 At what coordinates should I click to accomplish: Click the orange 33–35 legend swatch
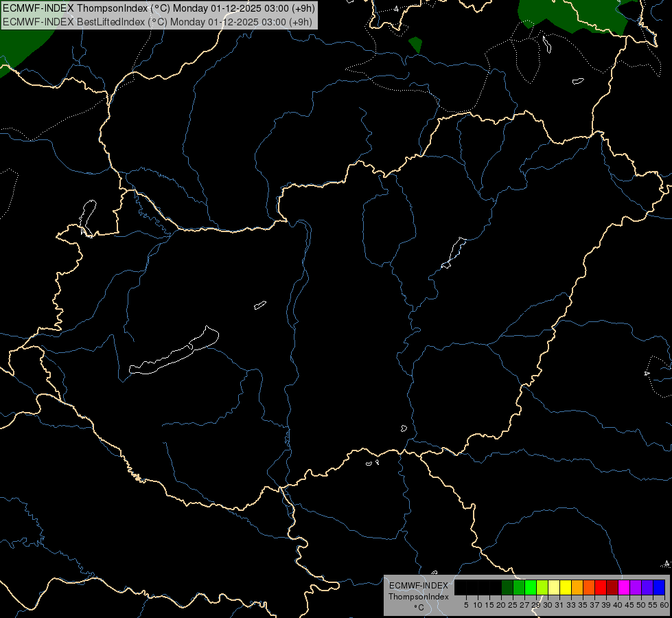click(577, 587)
